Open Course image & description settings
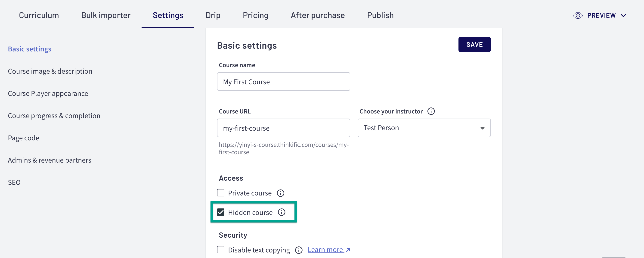Image resolution: width=644 pixels, height=258 pixels. (50, 71)
